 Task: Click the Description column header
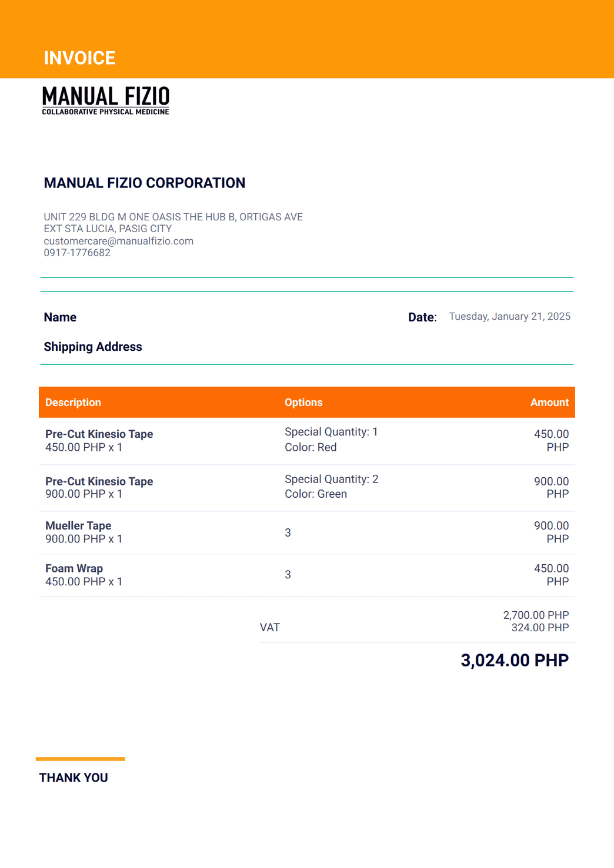tap(73, 403)
